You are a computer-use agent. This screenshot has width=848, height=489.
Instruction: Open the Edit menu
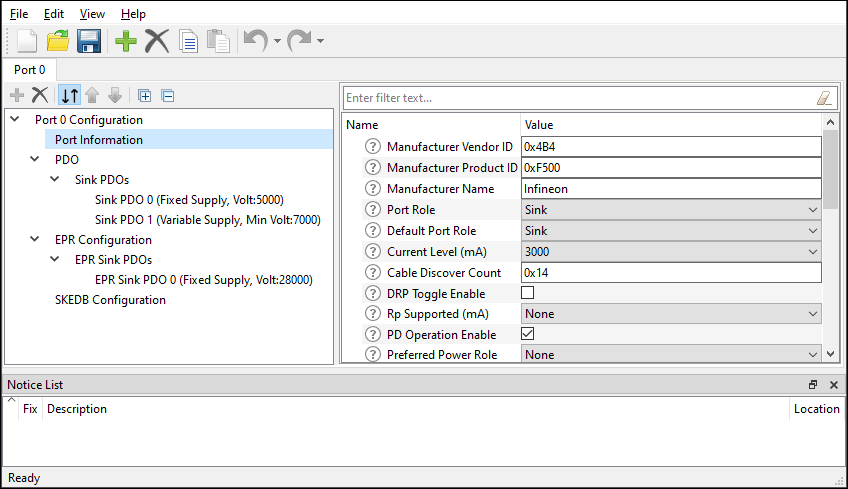(x=54, y=14)
